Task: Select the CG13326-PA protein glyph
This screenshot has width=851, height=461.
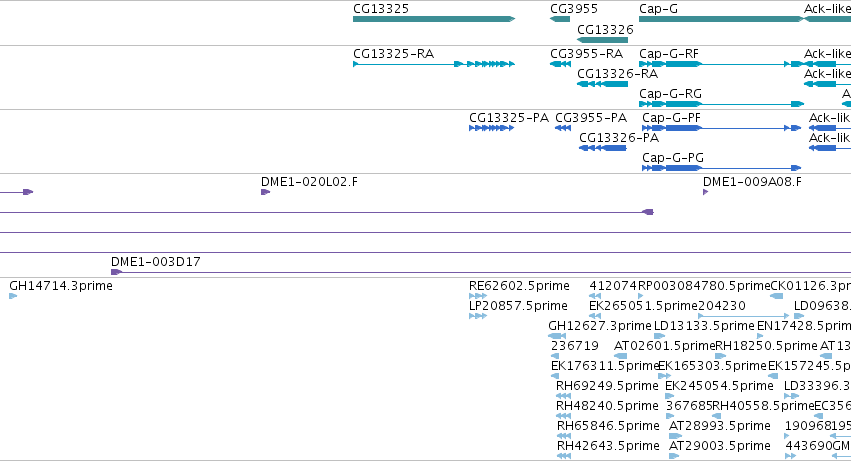Action: click(x=602, y=148)
